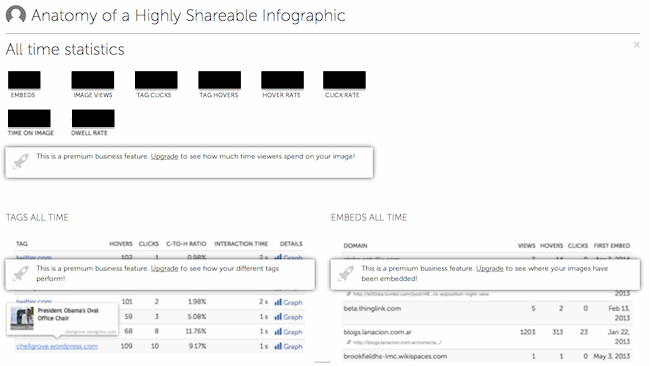Screen dimensions: 650x366
Task: Click the rocket icon in tags upgrade notice
Action: 21,273
